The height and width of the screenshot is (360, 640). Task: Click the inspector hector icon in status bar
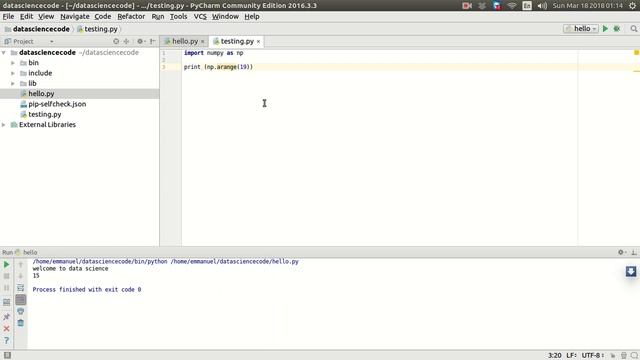(x=624, y=356)
